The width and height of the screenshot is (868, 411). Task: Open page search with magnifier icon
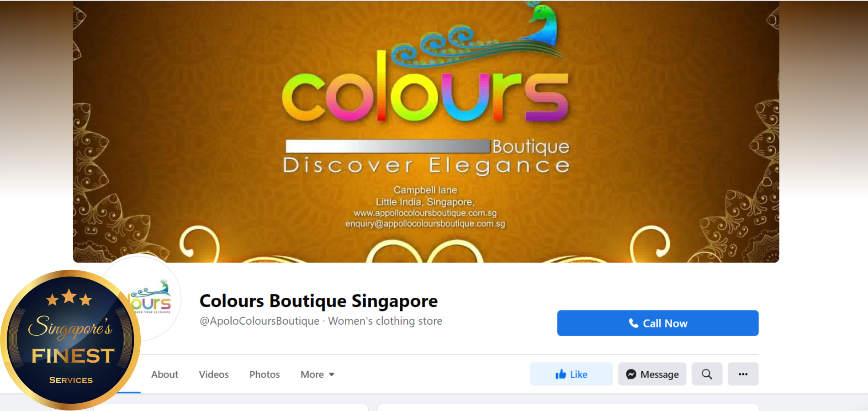coord(707,374)
